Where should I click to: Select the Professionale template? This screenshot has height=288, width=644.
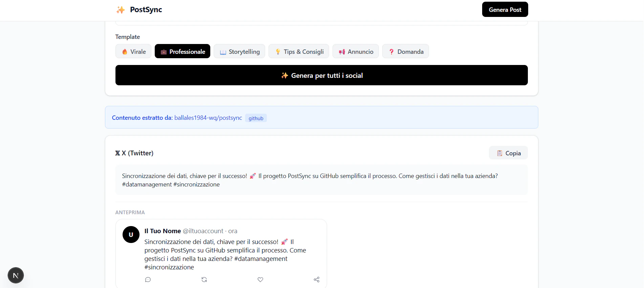(x=183, y=51)
